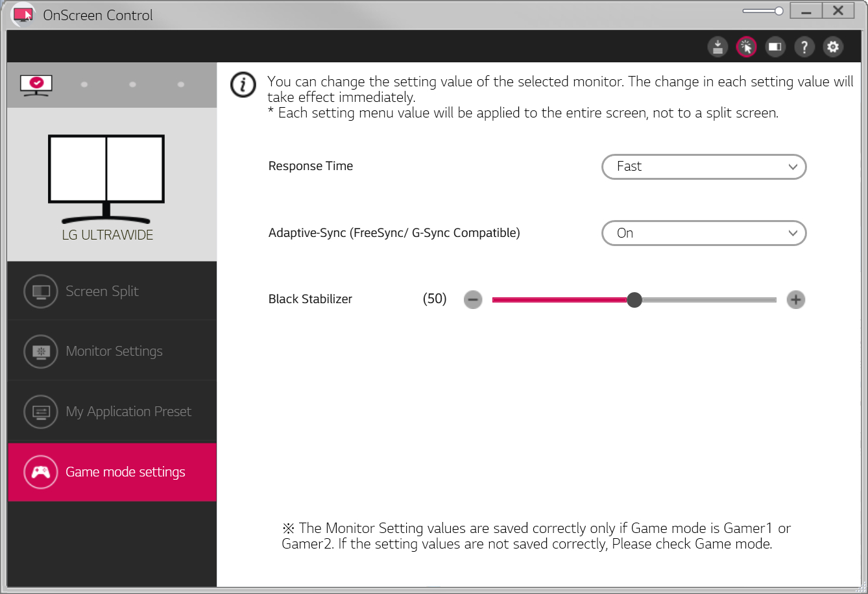This screenshot has width=868, height=594.
Task: Click the LG ULTRAWIDE monitor illustration
Action: click(x=106, y=179)
